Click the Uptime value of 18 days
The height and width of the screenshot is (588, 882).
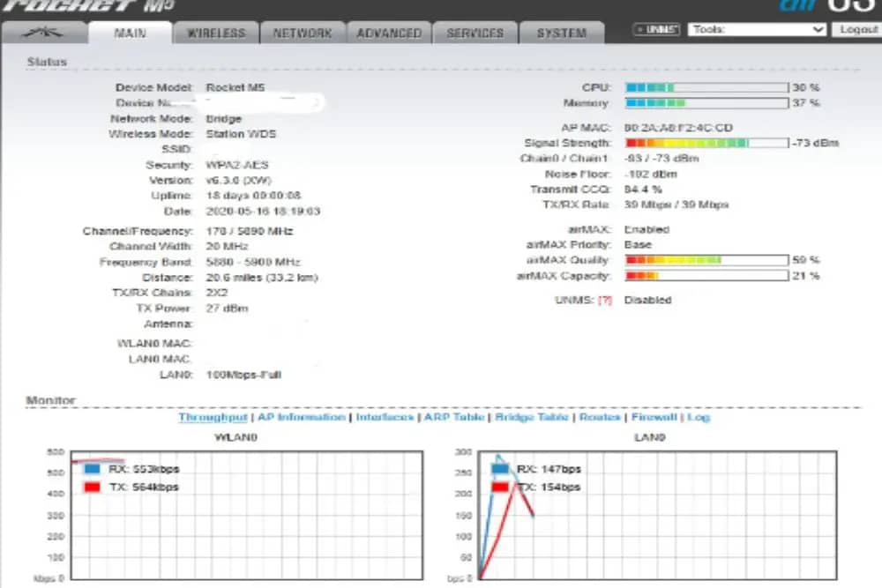pyautogui.click(x=253, y=196)
